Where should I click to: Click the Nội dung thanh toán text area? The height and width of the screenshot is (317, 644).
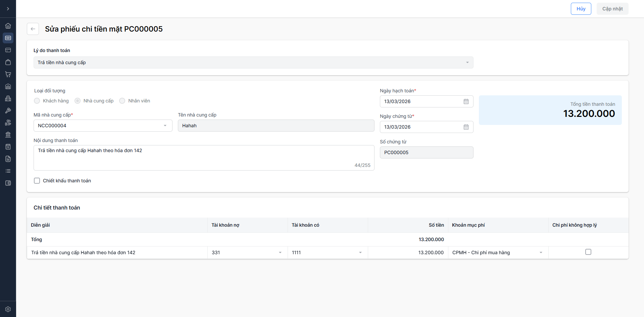pyautogui.click(x=203, y=157)
